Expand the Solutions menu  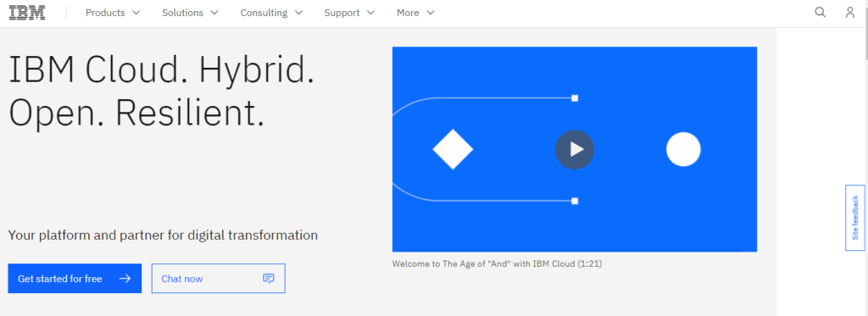coord(190,13)
